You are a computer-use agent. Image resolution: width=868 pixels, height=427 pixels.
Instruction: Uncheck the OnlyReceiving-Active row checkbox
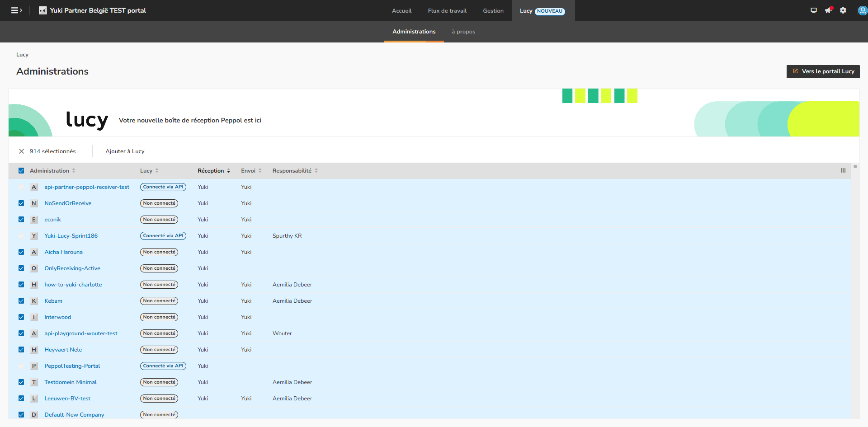[21, 268]
